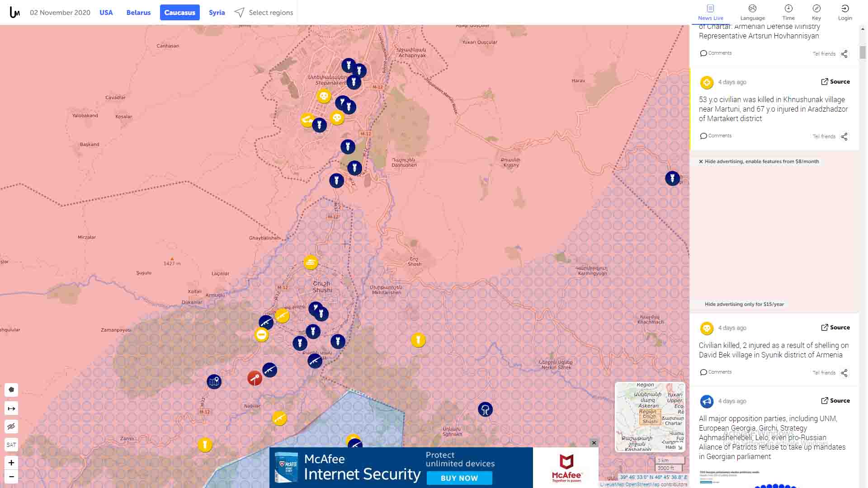
Task: Click the minimap overview thumbnail
Action: pos(650,417)
